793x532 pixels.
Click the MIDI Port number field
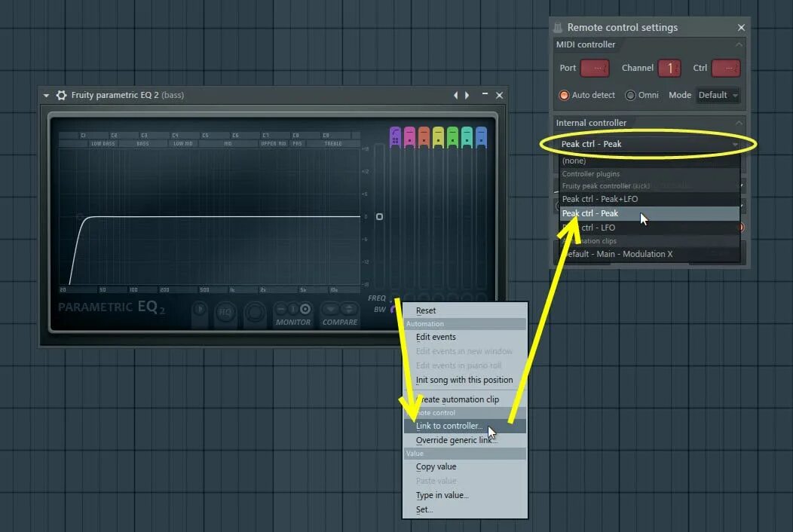(x=595, y=68)
